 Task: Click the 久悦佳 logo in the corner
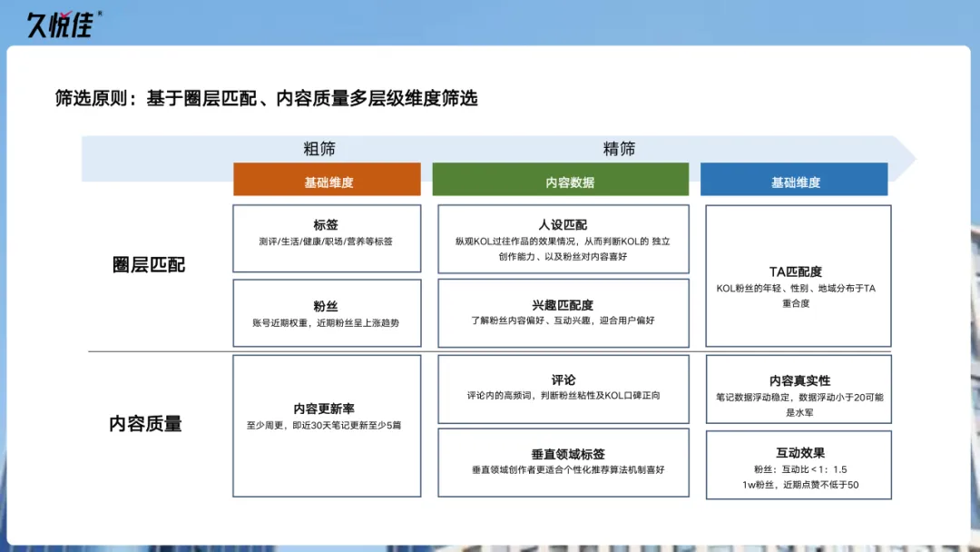point(64,25)
